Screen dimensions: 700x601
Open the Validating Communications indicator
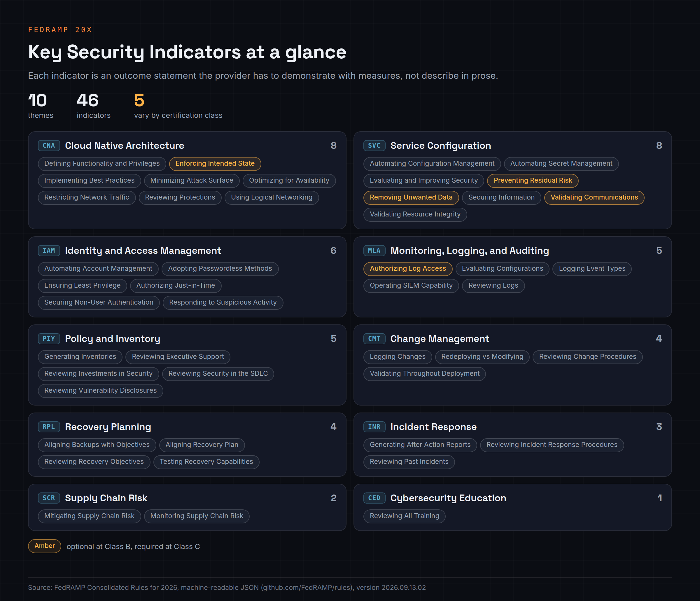(x=594, y=198)
